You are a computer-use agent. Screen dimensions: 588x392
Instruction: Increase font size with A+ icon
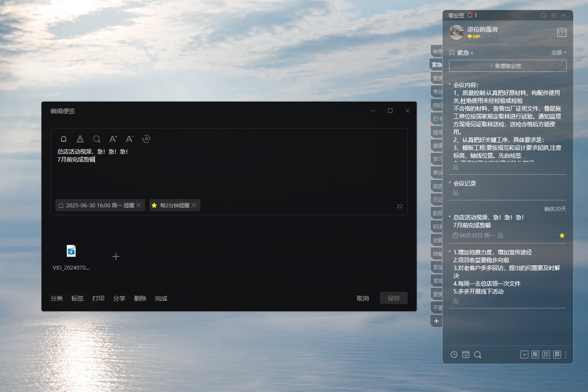[x=113, y=139]
